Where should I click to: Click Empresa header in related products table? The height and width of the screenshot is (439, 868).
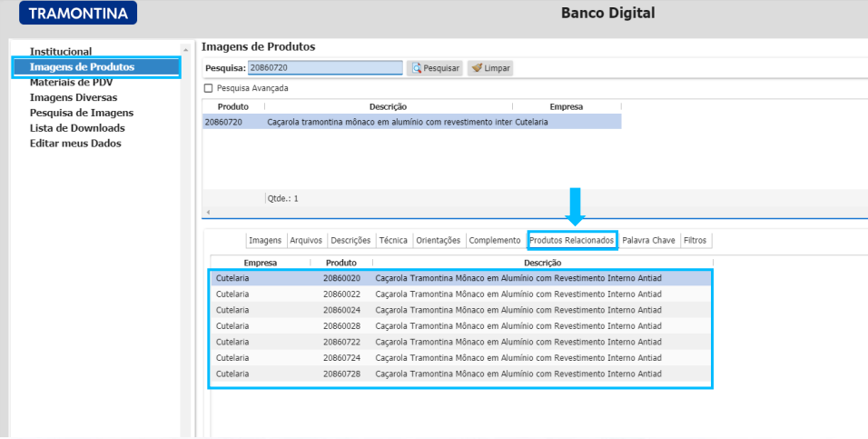click(x=261, y=263)
